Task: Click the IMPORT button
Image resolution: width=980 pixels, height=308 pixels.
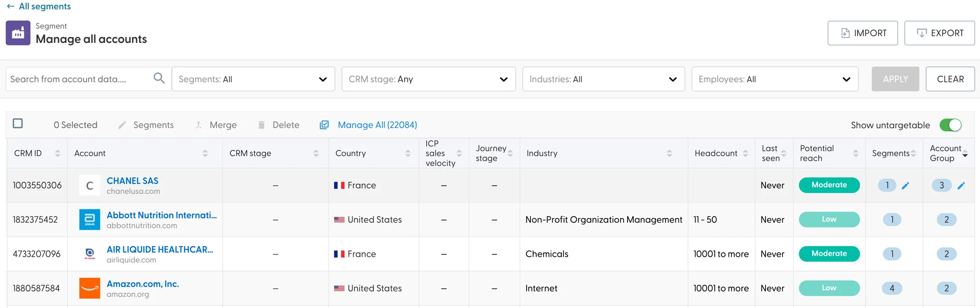Action: pyautogui.click(x=862, y=33)
